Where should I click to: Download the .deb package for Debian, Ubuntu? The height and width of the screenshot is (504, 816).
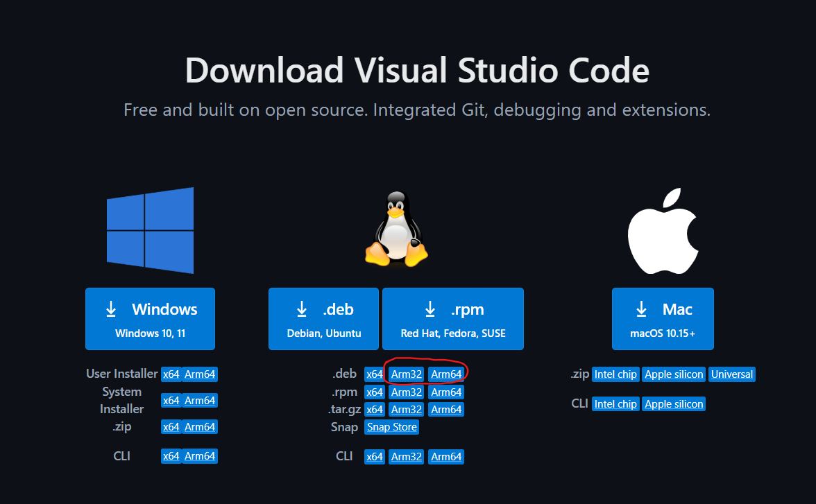[323, 319]
